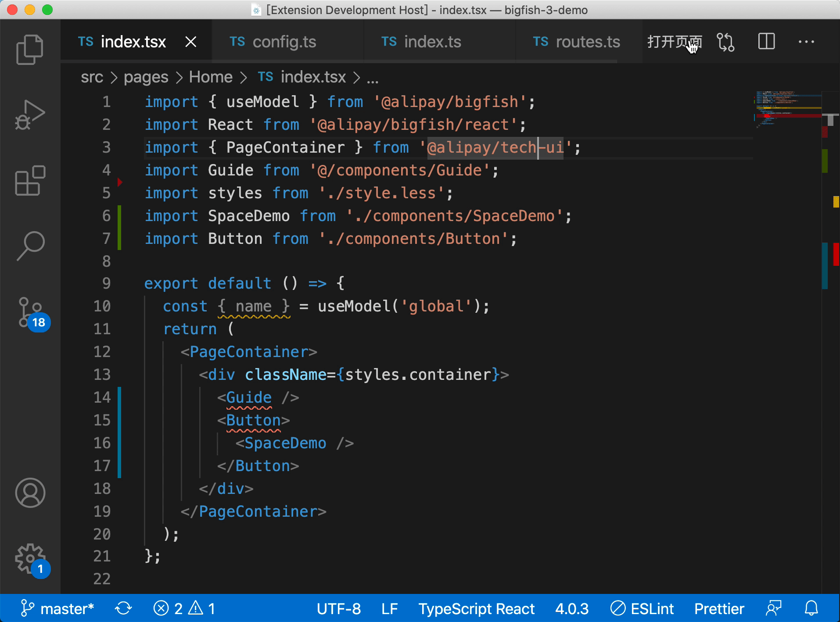Screen dimensions: 840x622
Task: Open the editor More Actions menu
Action: point(806,42)
